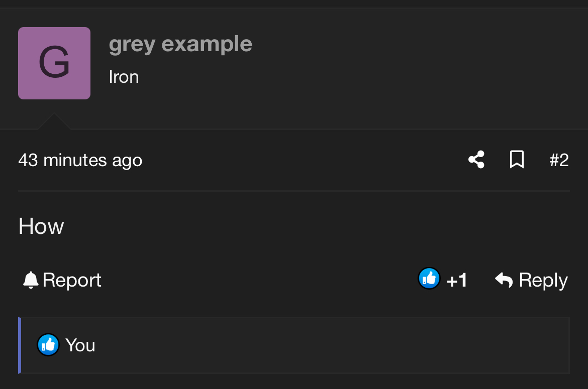The width and height of the screenshot is (588, 389).
Task: Open the #2 post permalink
Action: coord(559,160)
